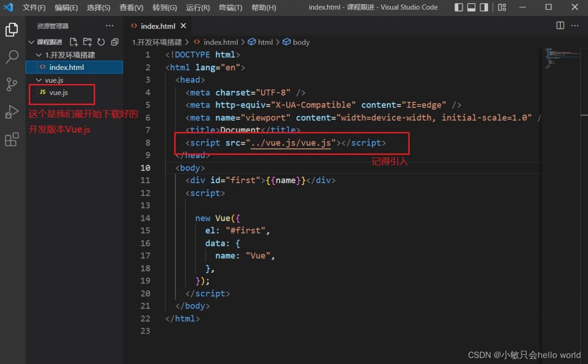Open the 转到(G) menu

164,7
